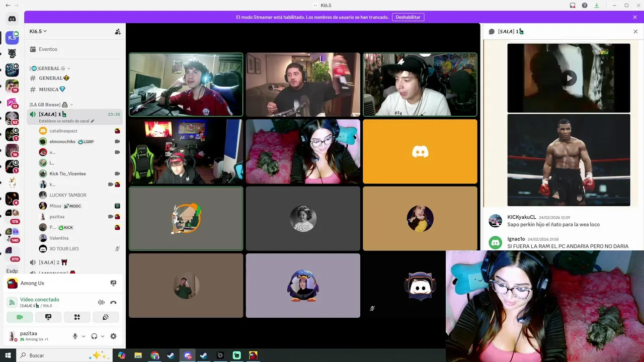Viewport: 644px width, 362px height.
Task: Focus the red jersey streamer video tile
Action: 186,84
